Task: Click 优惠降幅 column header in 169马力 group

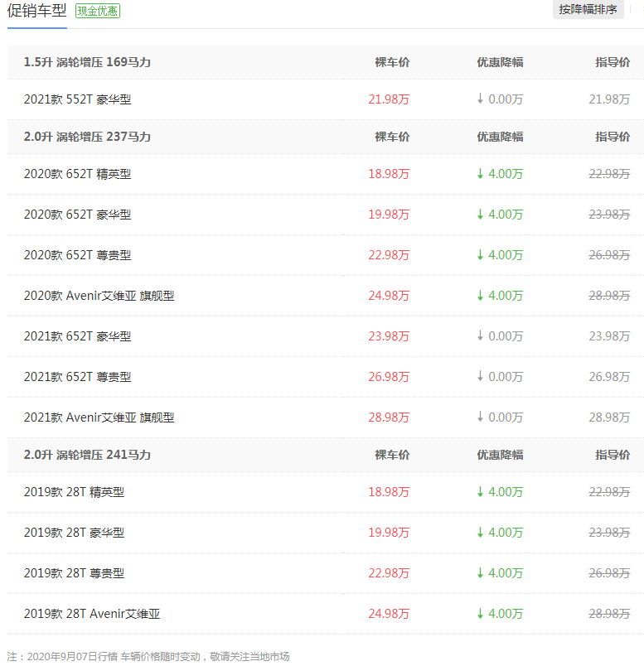Action: pyautogui.click(x=500, y=62)
